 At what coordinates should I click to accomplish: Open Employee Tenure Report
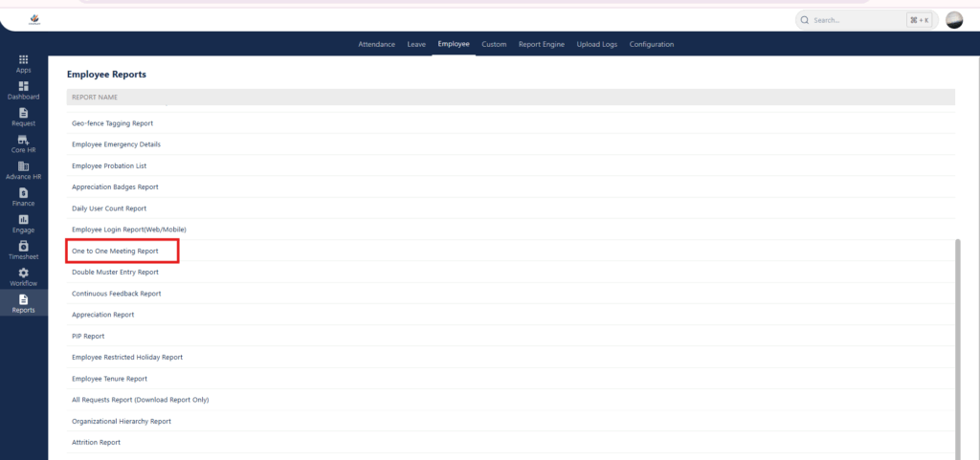(511, 379)
